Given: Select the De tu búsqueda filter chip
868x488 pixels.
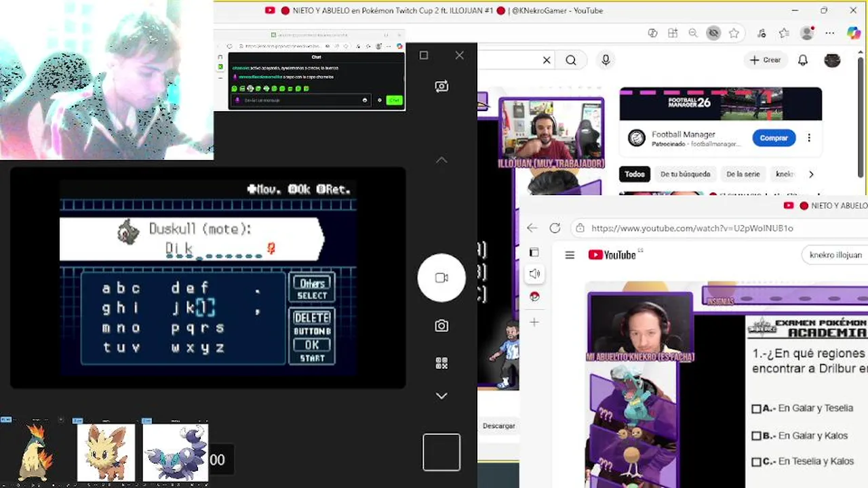Looking at the screenshot, I should [x=685, y=174].
